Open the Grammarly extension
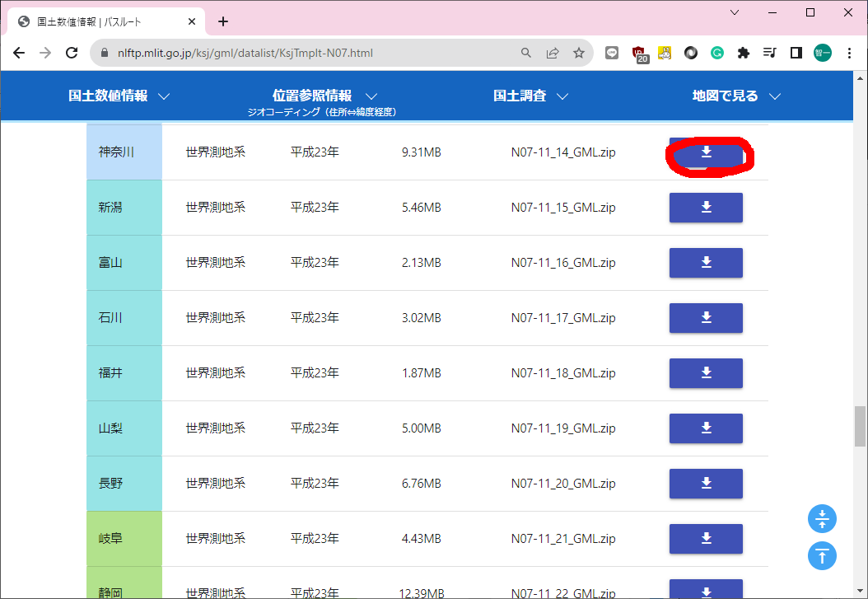This screenshot has width=868, height=599. click(717, 53)
